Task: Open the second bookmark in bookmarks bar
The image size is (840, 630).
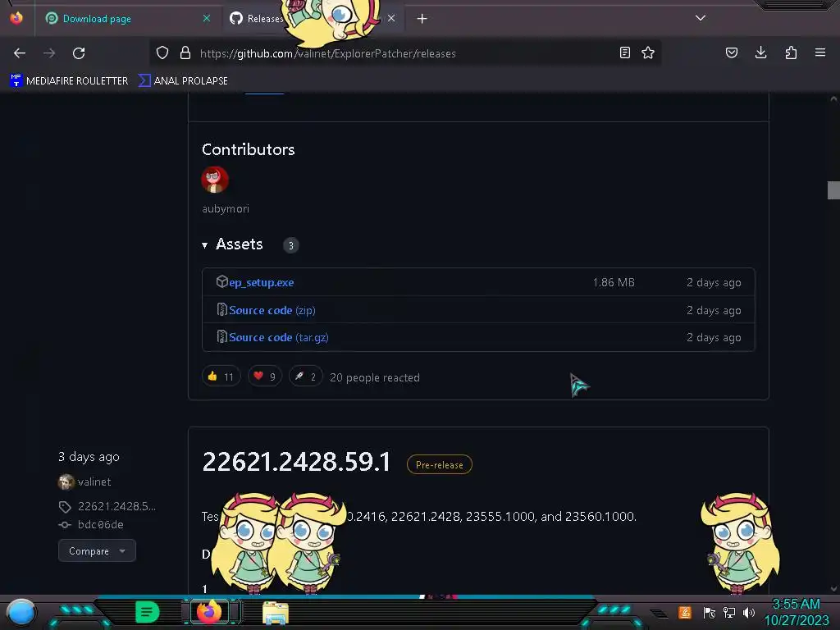Action: (183, 81)
